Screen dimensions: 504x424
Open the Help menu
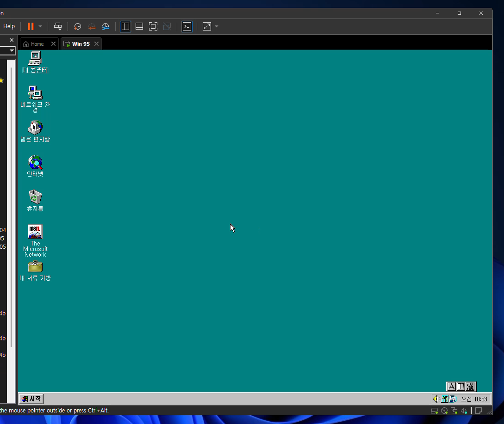tap(9, 26)
